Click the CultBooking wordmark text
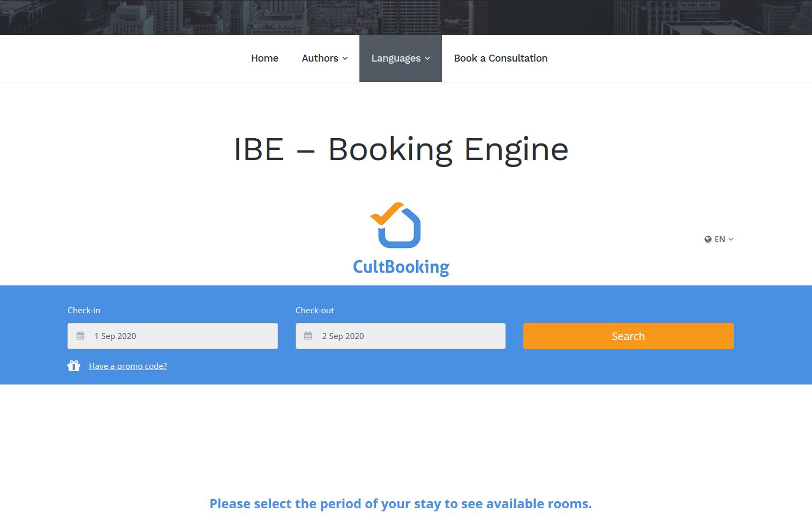 pyautogui.click(x=401, y=267)
